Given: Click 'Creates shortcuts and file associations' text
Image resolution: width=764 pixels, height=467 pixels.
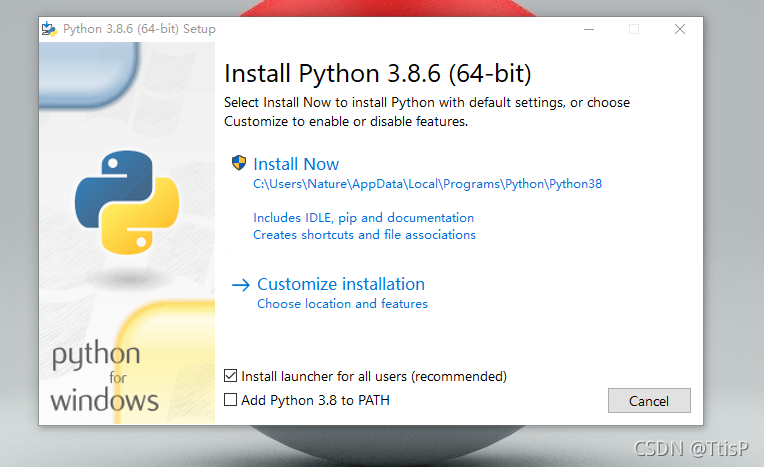Looking at the screenshot, I should (364, 234).
